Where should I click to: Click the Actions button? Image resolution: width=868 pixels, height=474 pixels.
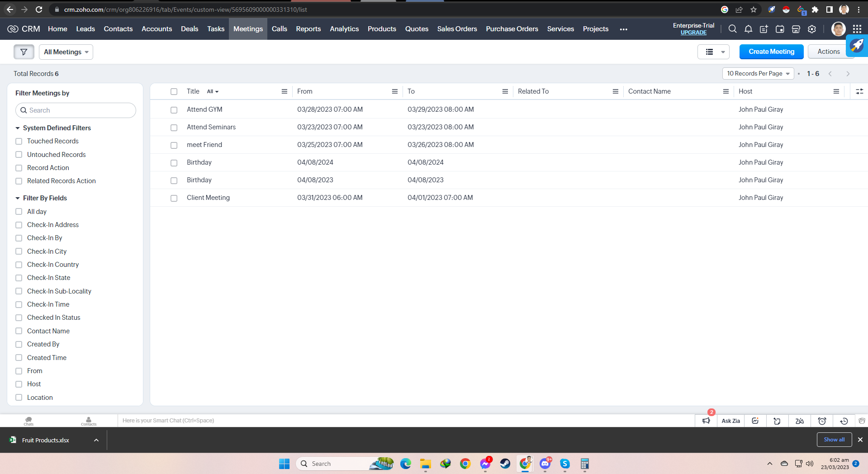coord(828,52)
